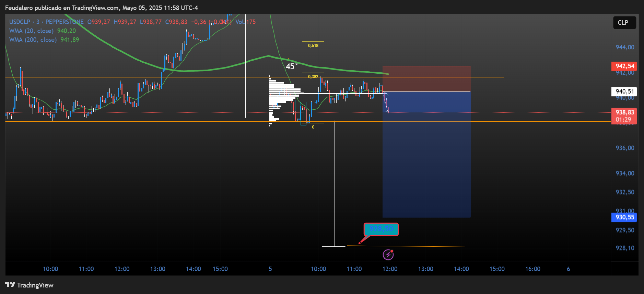Image resolution: width=644 pixels, height=294 pixels.
Task: Select the 45° angle annotation
Action: [292, 66]
